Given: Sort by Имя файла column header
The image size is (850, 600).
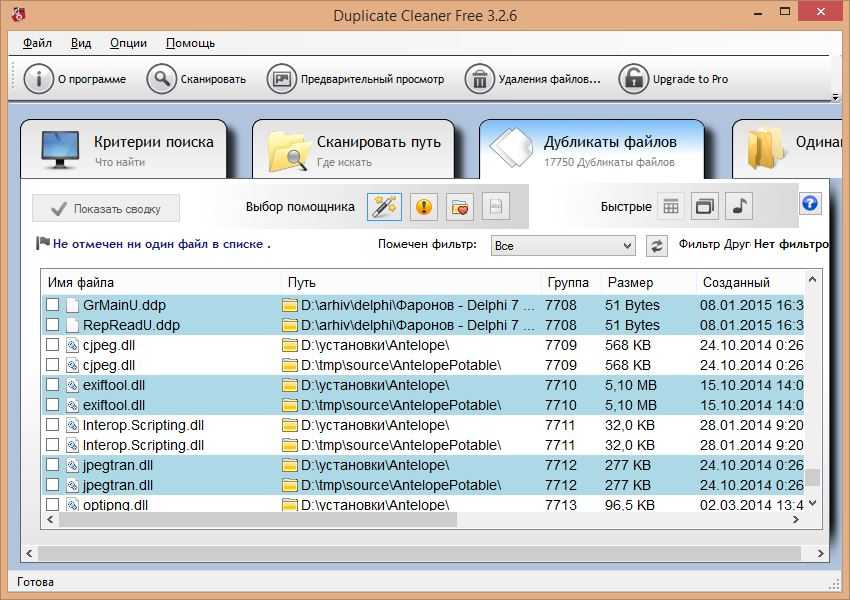Looking at the screenshot, I should coord(162,282).
